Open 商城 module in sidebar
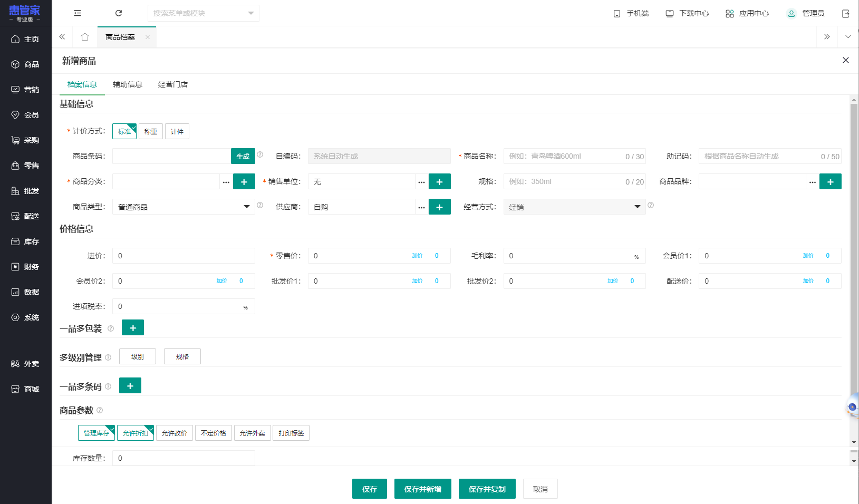This screenshot has height=504, width=859. pyautogui.click(x=25, y=389)
